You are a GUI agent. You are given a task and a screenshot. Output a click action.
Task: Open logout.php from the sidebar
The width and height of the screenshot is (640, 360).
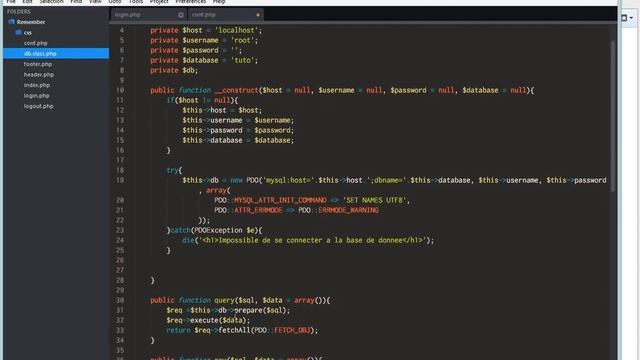tap(38, 106)
